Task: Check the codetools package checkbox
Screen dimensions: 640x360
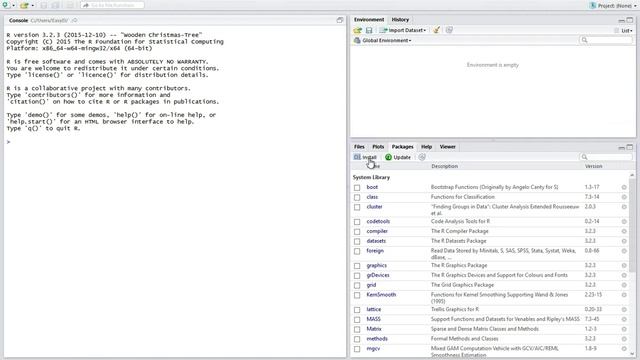Action: click(357, 222)
